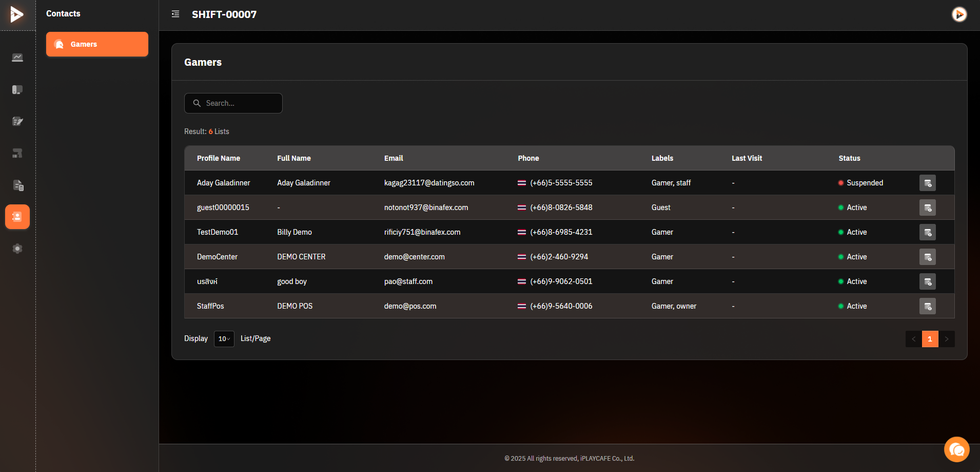Click the SHIFT-00007 title
Screen dimensions: 980x472
point(224,14)
